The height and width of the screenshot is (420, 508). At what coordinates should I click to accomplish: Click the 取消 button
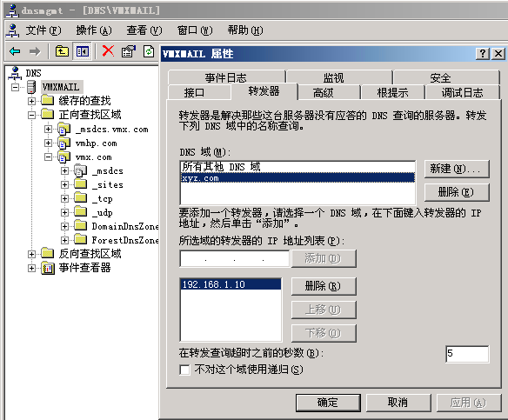(x=398, y=403)
